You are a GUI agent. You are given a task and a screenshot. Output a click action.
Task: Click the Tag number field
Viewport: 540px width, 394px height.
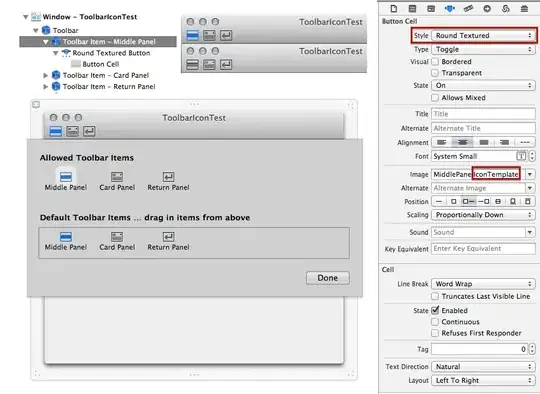coord(480,349)
